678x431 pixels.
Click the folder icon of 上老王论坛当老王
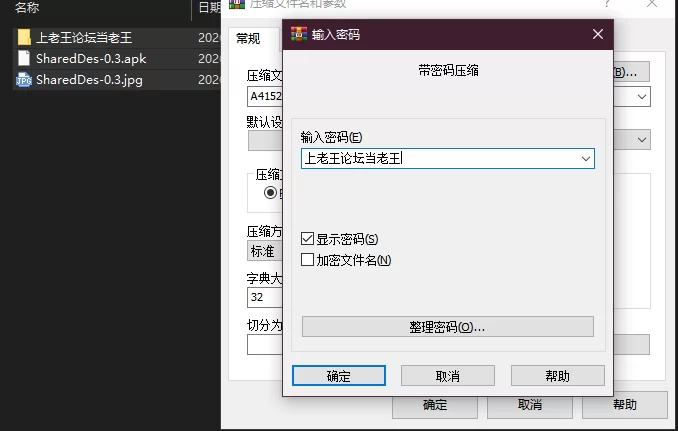click(x=24, y=38)
